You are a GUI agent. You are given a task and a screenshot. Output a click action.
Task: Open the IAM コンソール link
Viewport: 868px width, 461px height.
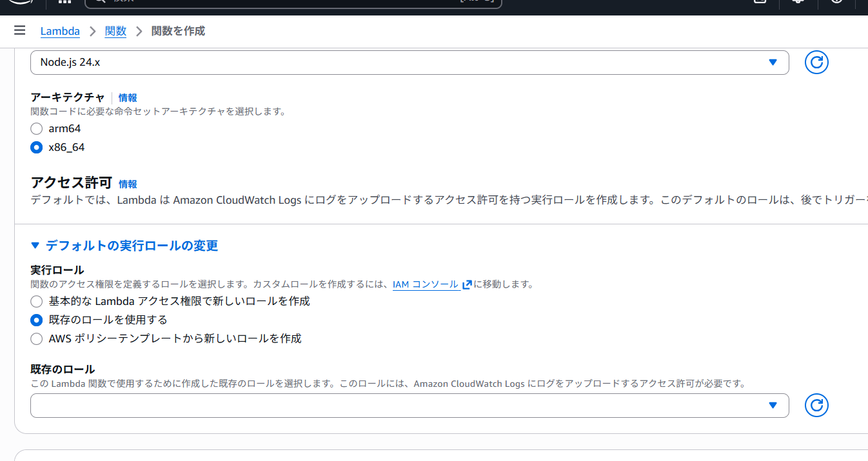click(425, 284)
